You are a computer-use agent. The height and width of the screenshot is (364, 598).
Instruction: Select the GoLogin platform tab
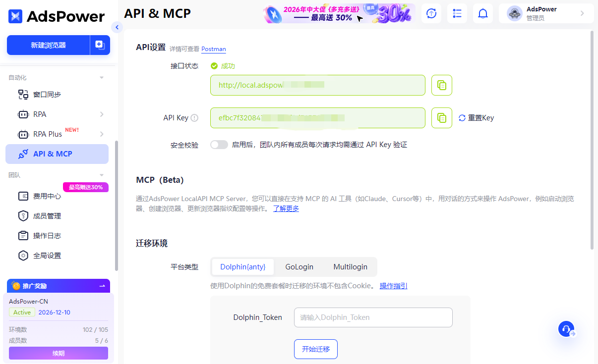coord(299,267)
